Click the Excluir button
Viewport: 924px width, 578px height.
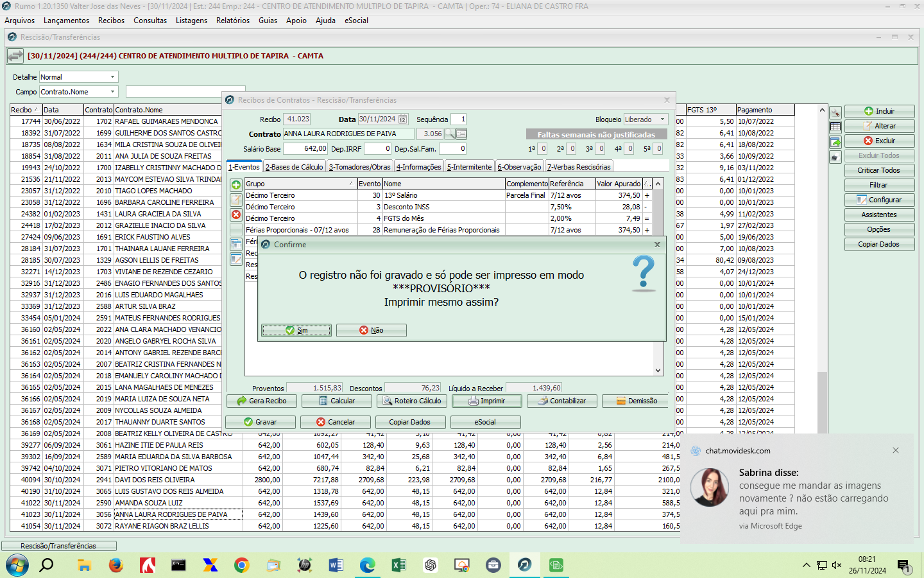click(x=879, y=141)
